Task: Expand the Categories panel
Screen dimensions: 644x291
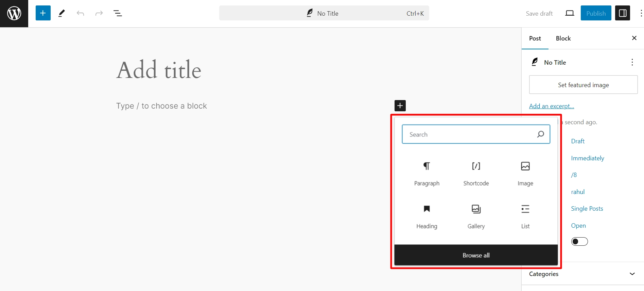Action: tap(582, 274)
